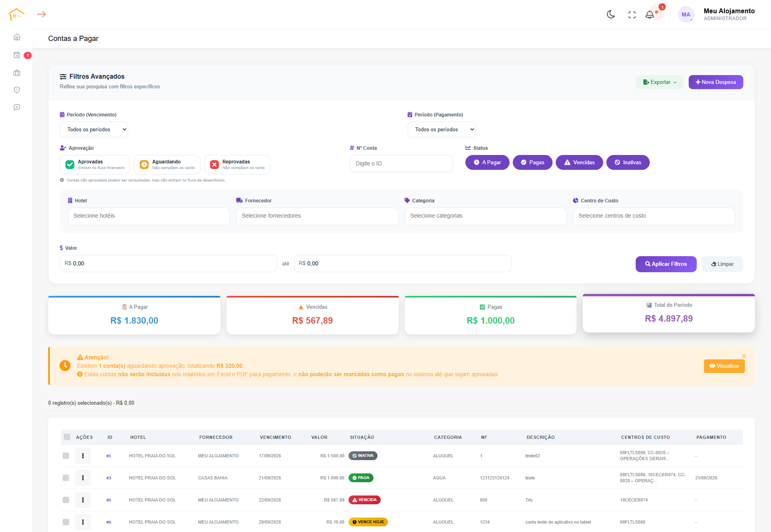The image size is (771, 532).
Task: Open the shield sidebar icon
Action: pyautogui.click(x=17, y=90)
